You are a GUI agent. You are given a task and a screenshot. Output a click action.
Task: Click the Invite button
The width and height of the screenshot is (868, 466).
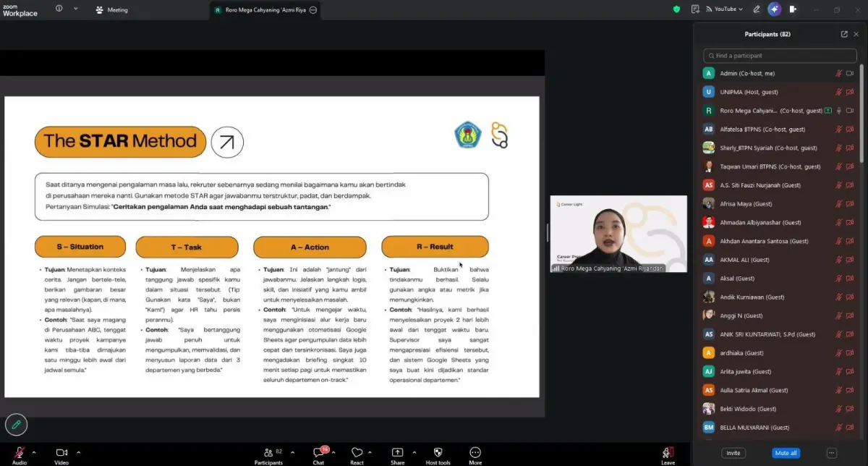(x=733, y=453)
